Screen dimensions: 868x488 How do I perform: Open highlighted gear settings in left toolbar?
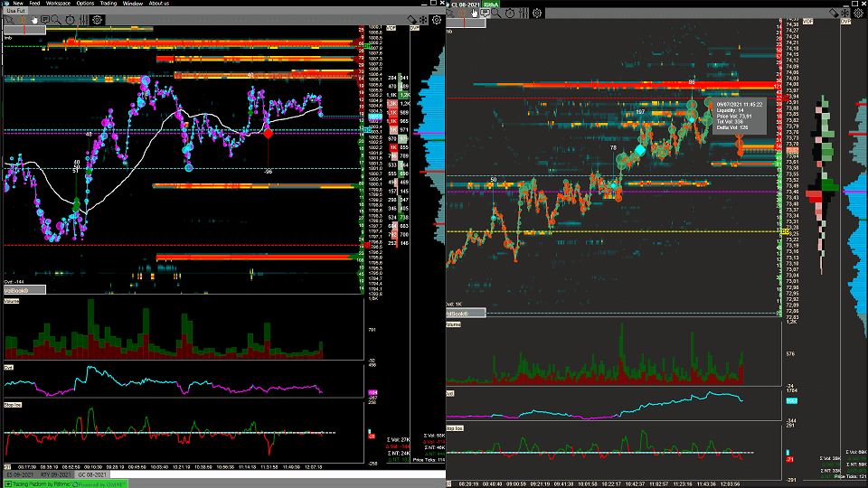coord(98,20)
